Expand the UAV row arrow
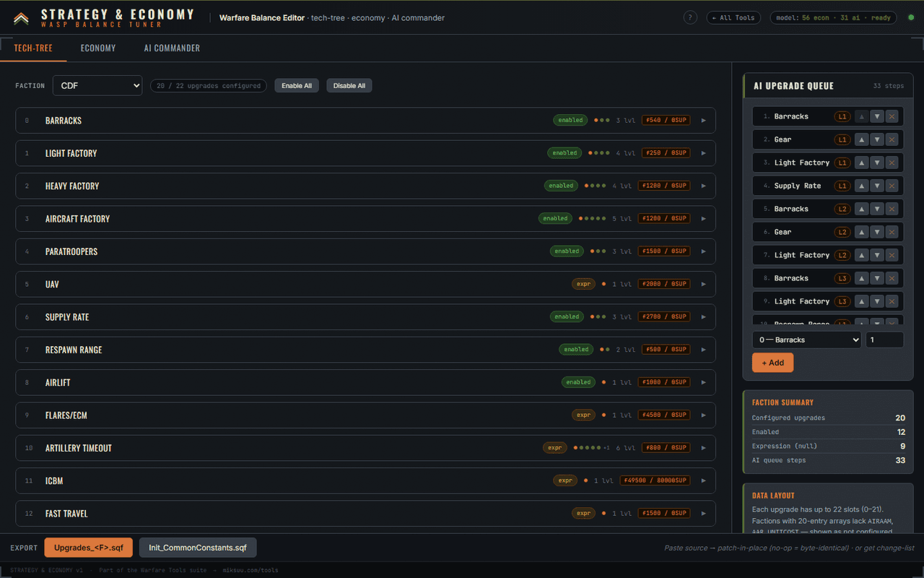 click(x=704, y=284)
